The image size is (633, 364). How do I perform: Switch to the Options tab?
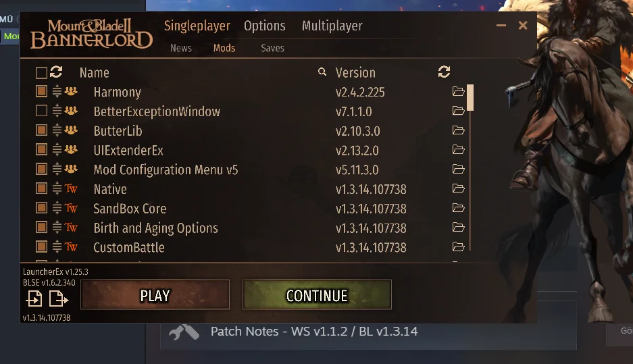tap(264, 26)
